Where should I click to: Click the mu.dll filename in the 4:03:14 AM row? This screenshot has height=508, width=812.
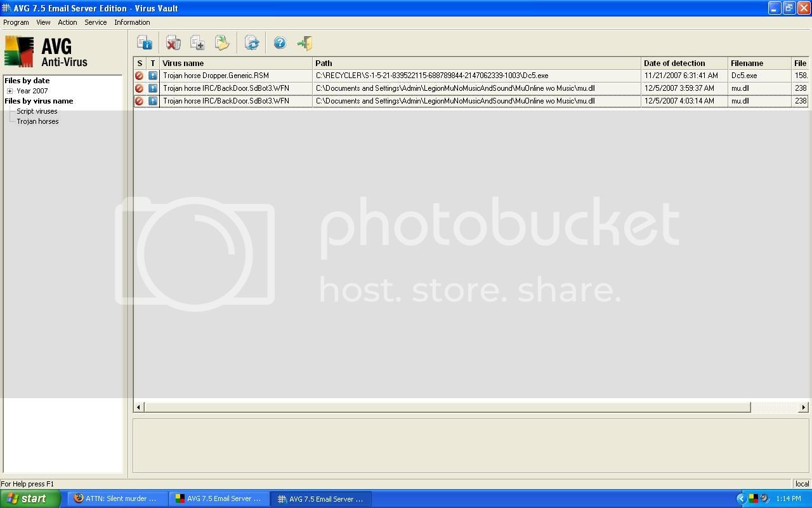coord(740,101)
